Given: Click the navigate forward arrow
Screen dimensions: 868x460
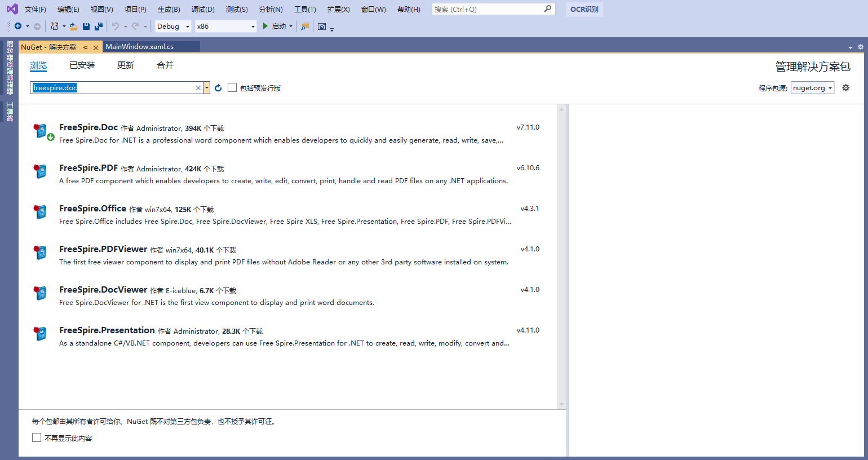Looking at the screenshot, I should tap(37, 26).
